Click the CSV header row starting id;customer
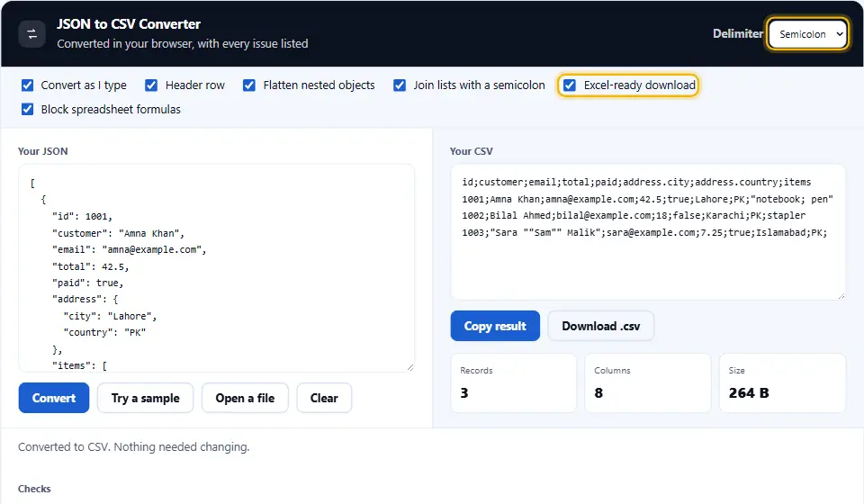Image resolution: width=864 pixels, height=504 pixels. point(636,182)
